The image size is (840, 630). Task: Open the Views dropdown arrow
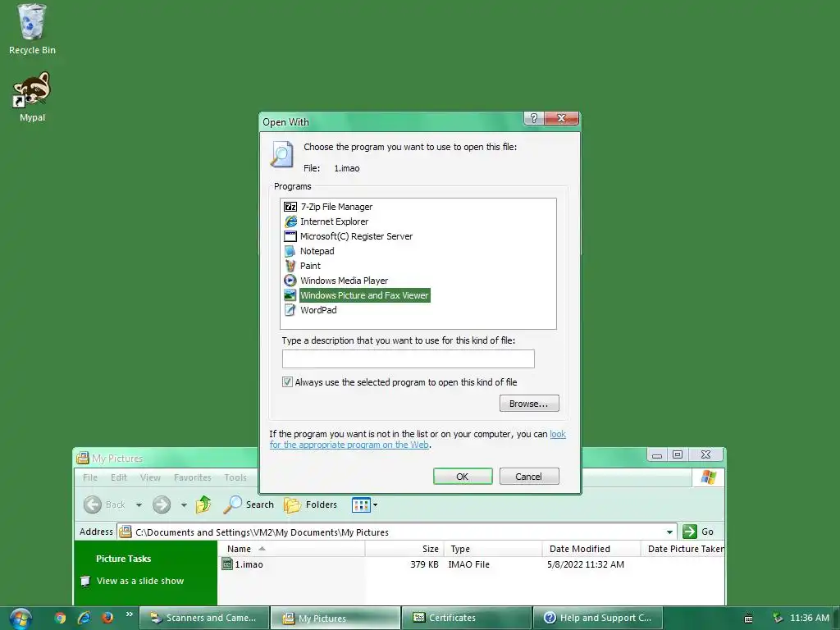click(x=375, y=504)
